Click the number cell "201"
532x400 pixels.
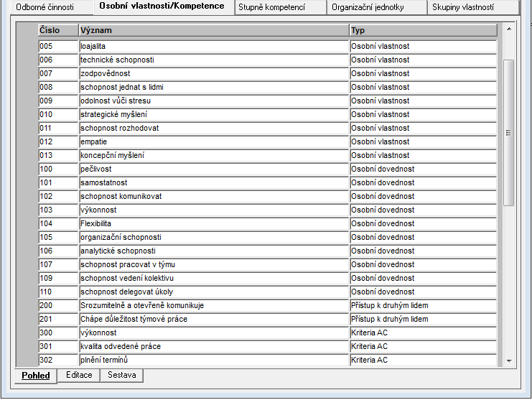tap(58, 319)
